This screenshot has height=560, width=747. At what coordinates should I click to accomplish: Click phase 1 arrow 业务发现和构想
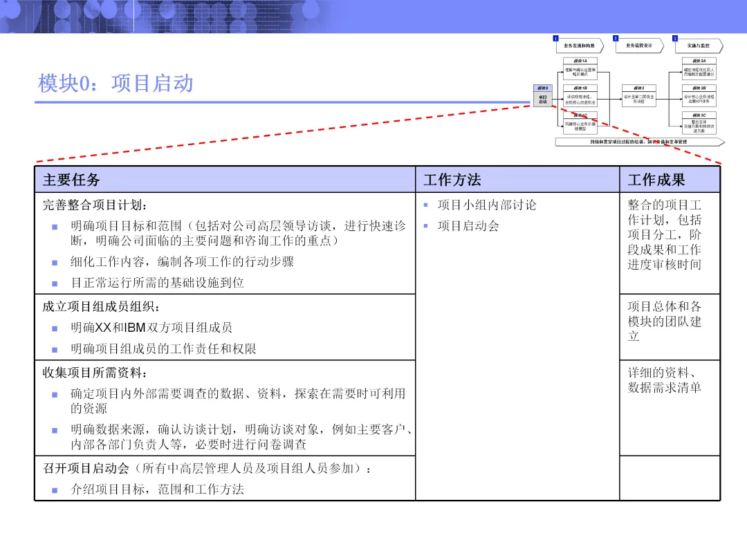click(580, 46)
